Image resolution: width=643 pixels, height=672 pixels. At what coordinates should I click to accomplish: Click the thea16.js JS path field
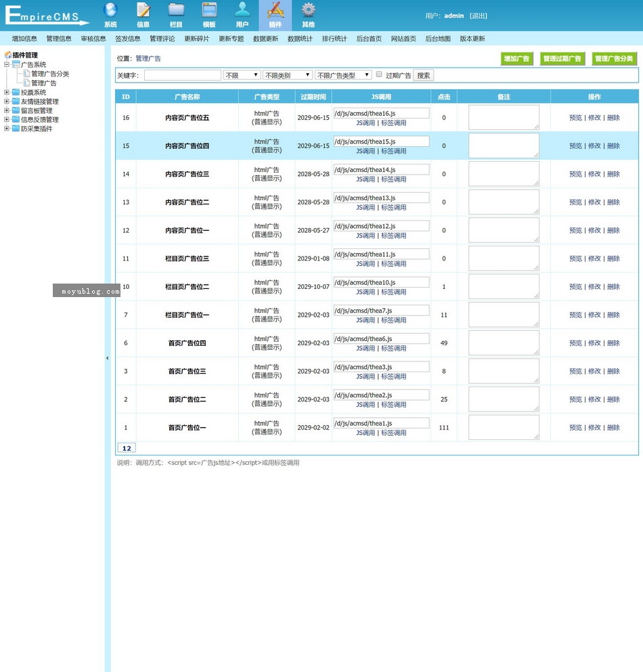pyautogui.click(x=381, y=113)
